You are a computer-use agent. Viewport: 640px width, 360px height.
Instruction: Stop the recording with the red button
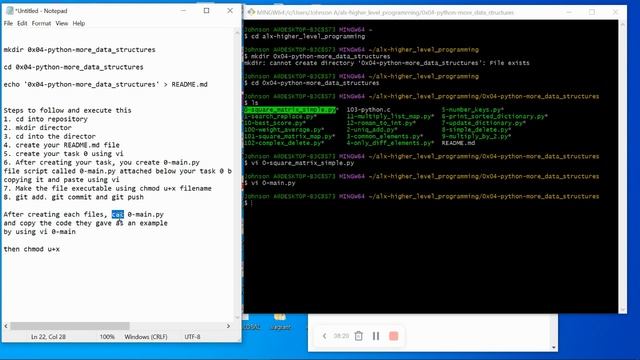393,336
